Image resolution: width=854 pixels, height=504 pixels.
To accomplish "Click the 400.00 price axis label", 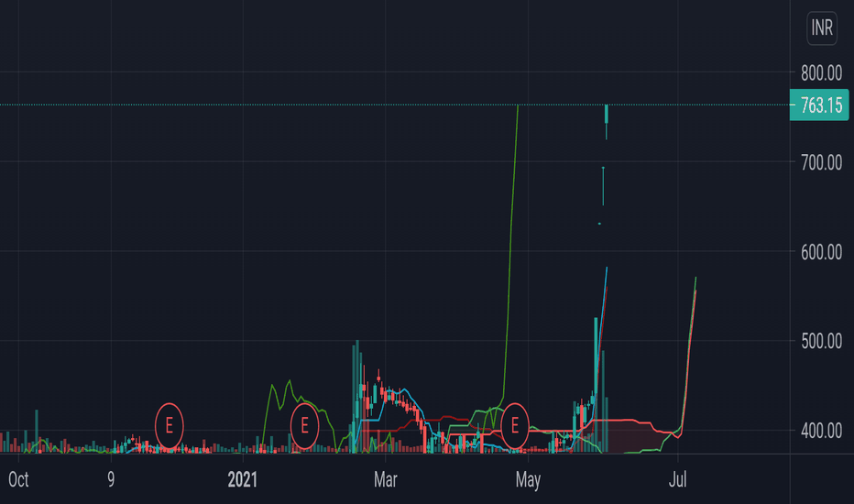I will [821, 431].
